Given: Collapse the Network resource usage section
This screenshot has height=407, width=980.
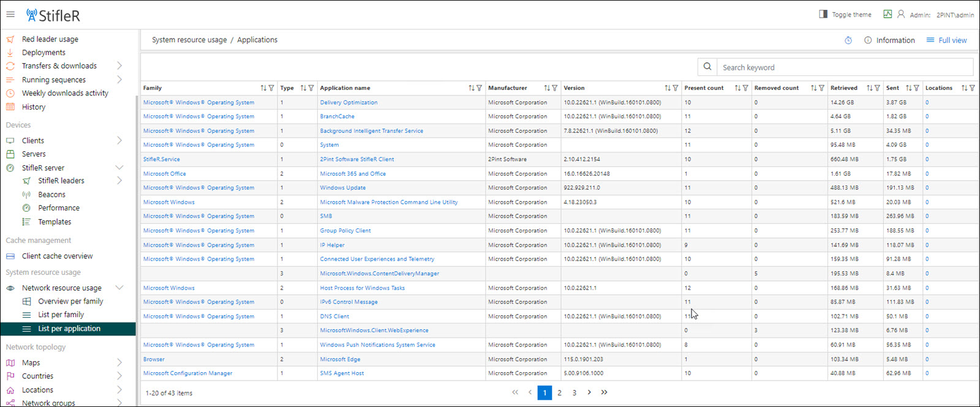Looking at the screenshot, I should click(x=119, y=288).
